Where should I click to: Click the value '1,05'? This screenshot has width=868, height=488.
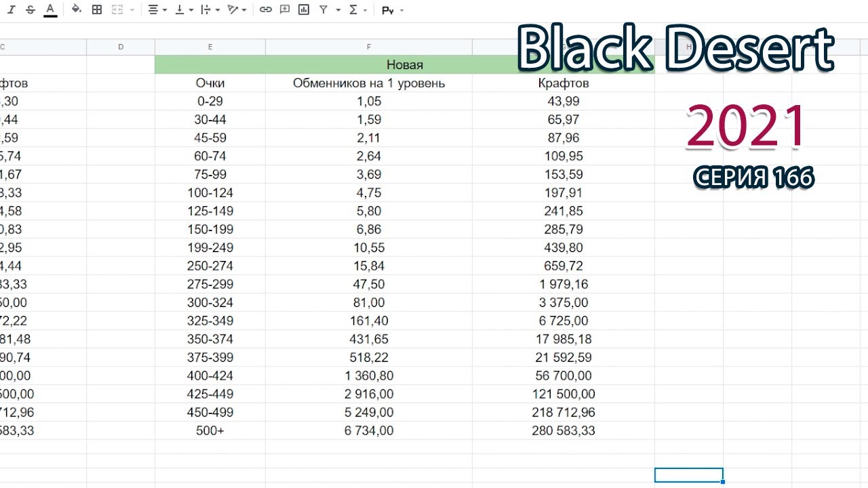tap(369, 101)
